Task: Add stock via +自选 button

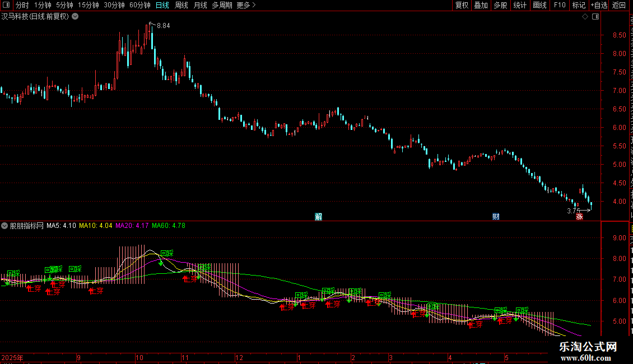Action: (599, 5)
